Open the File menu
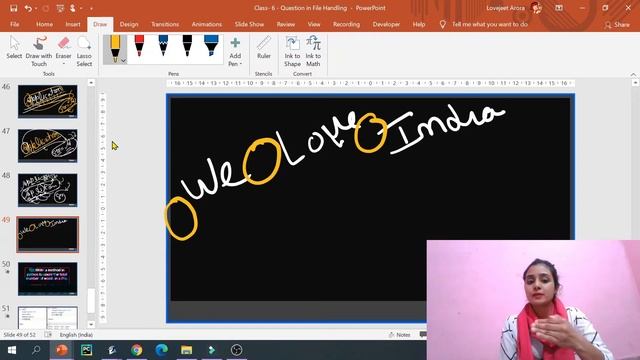The image size is (640, 360). click(x=15, y=24)
